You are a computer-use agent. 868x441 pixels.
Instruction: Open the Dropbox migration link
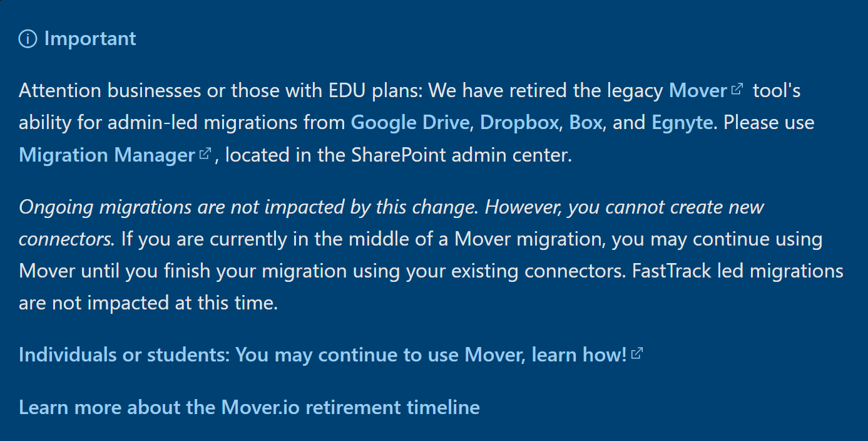[519, 122]
